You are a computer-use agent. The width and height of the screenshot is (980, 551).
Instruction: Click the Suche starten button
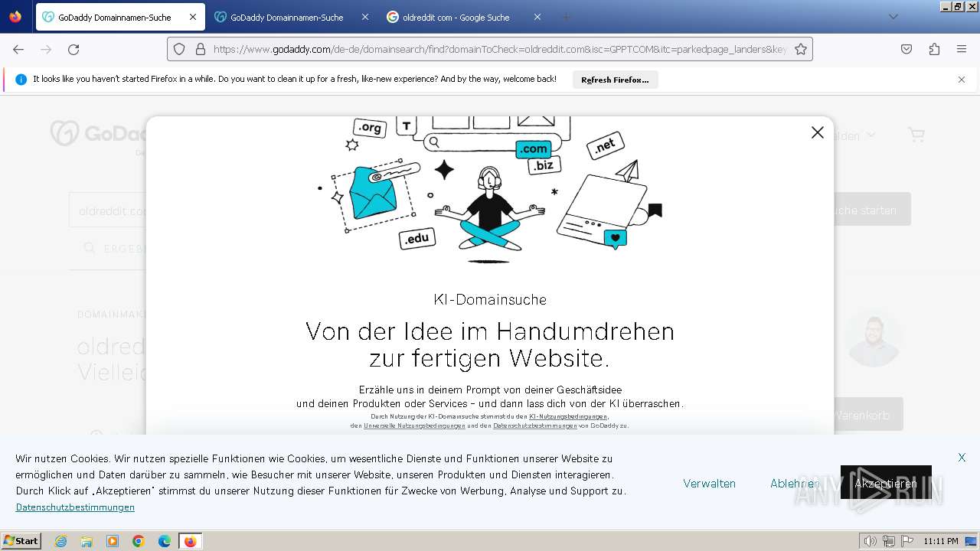click(x=872, y=210)
